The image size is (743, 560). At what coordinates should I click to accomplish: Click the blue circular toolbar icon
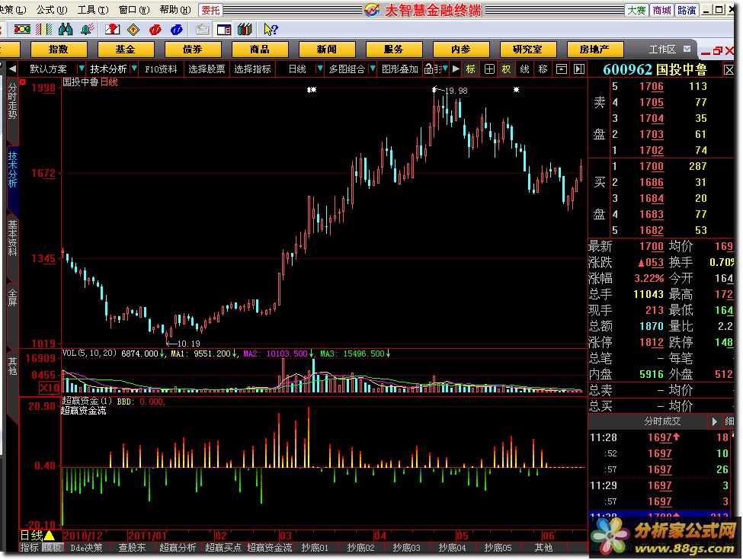click(176, 30)
